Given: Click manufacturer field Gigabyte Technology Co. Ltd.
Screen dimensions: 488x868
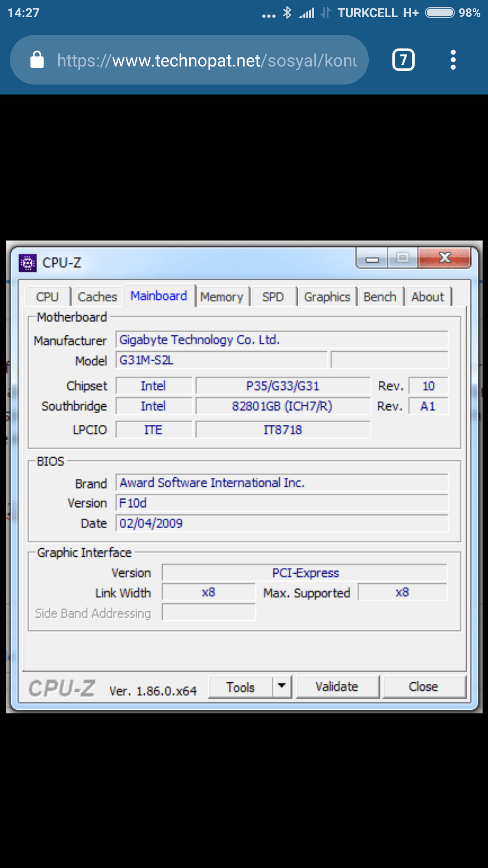Looking at the screenshot, I should tap(282, 340).
